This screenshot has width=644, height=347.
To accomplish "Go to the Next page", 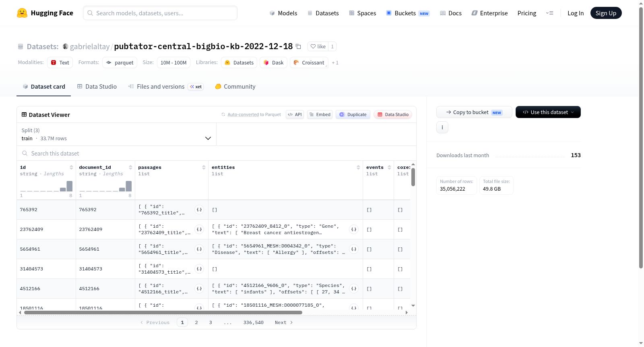I will [x=284, y=322].
